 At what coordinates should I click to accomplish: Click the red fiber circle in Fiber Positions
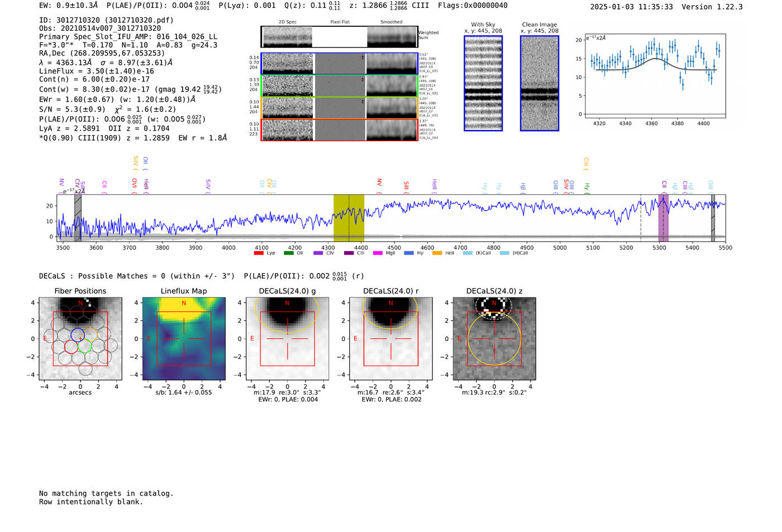pyautogui.click(x=71, y=347)
